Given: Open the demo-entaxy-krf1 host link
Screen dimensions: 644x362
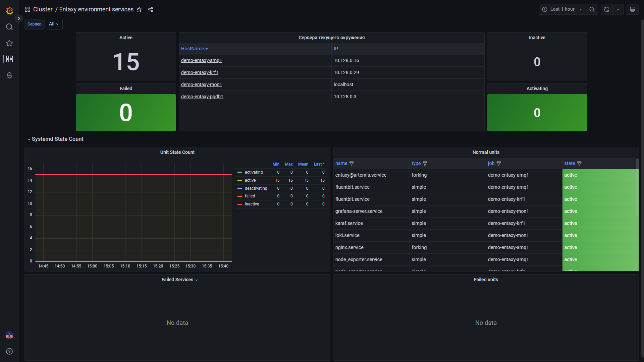Looking at the screenshot, I should click(x=200, y=72).
